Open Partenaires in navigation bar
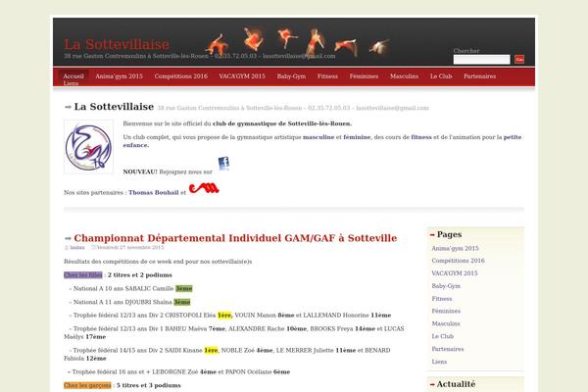Screen dimensions: 588x392 pos(479,76)
